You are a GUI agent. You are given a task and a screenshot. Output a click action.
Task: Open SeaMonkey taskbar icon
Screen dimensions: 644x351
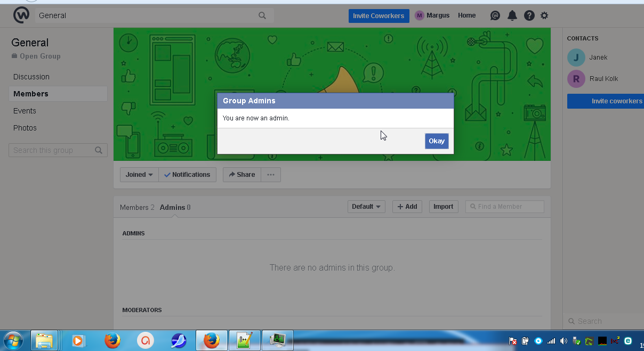(179, 340)
